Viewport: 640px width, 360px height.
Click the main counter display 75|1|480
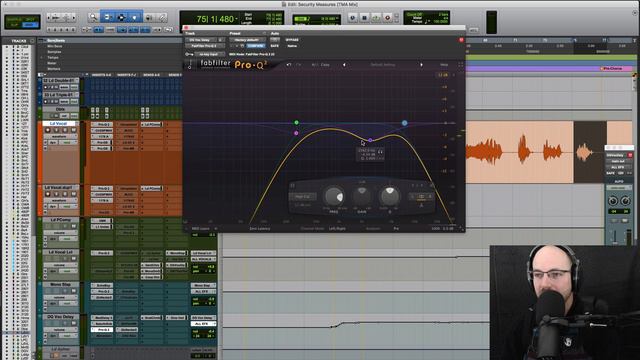click(215, 19)
